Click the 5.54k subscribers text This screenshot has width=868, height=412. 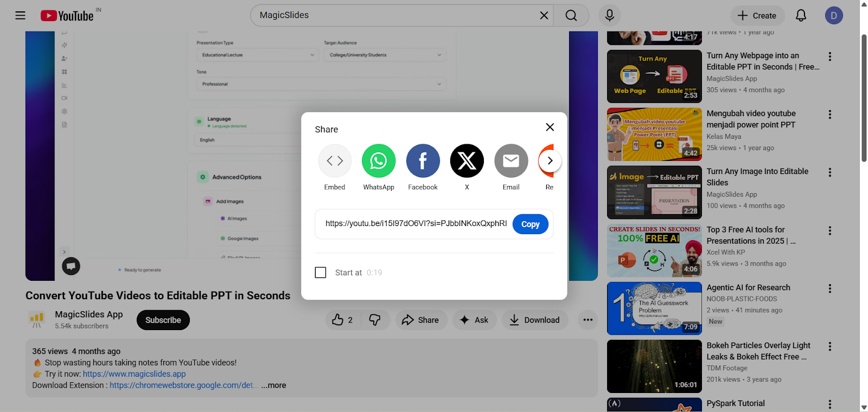coord(82,326)
